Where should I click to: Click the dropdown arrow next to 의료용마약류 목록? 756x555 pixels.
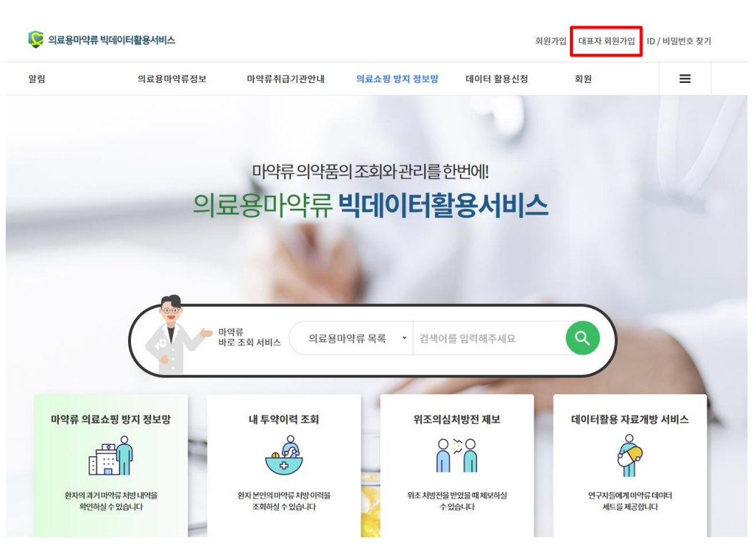click(404, 338)
